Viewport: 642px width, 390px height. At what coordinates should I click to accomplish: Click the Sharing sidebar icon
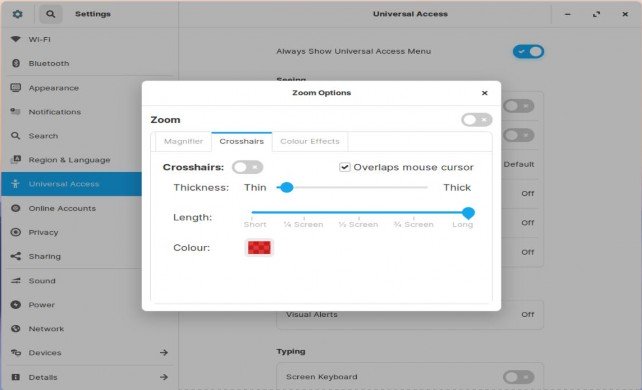(16, 256)
